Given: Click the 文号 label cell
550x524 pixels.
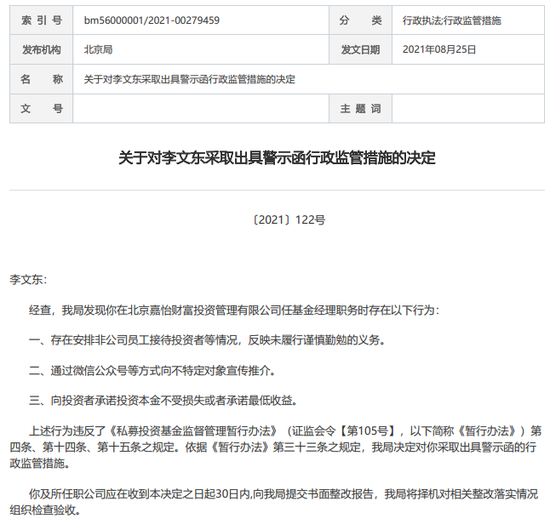Looking at the screenshot, I should point(41,108).
